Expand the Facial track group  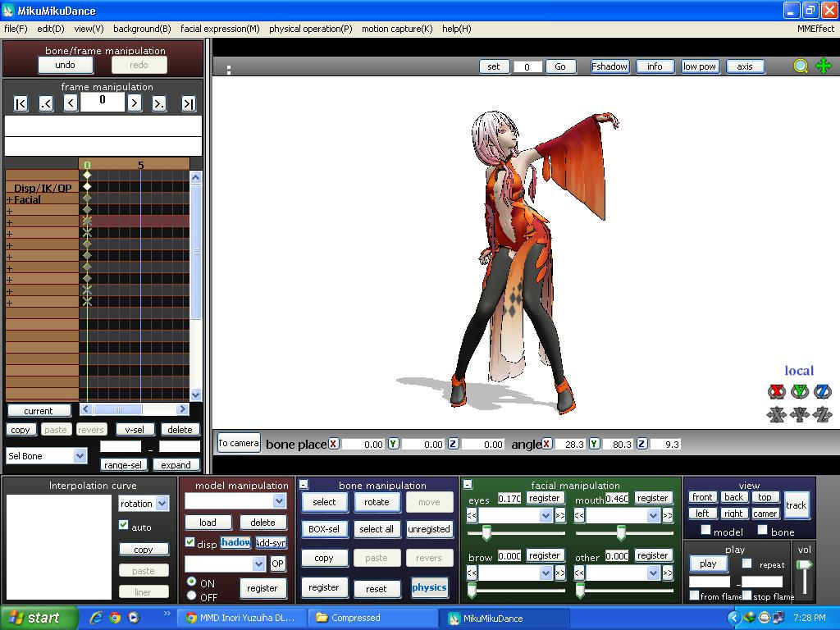(x=9, y=200)
